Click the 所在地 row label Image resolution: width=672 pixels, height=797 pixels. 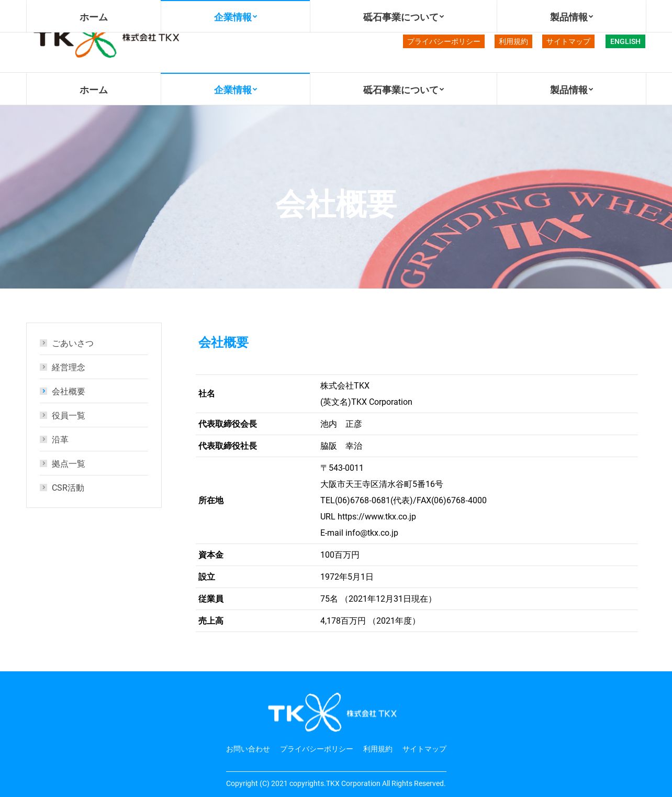pyautogui.click(x=211, y=501)
